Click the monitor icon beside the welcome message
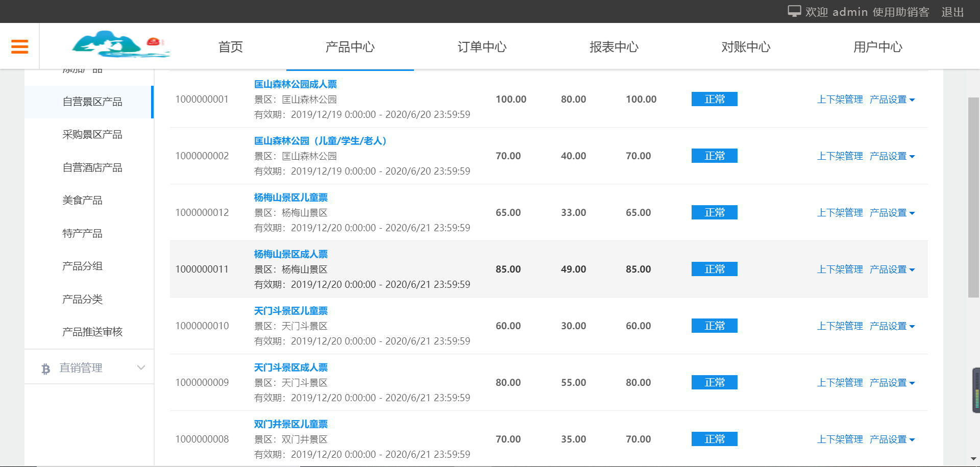The height and width of the screenshot is (467, 980). coord(794,11)
